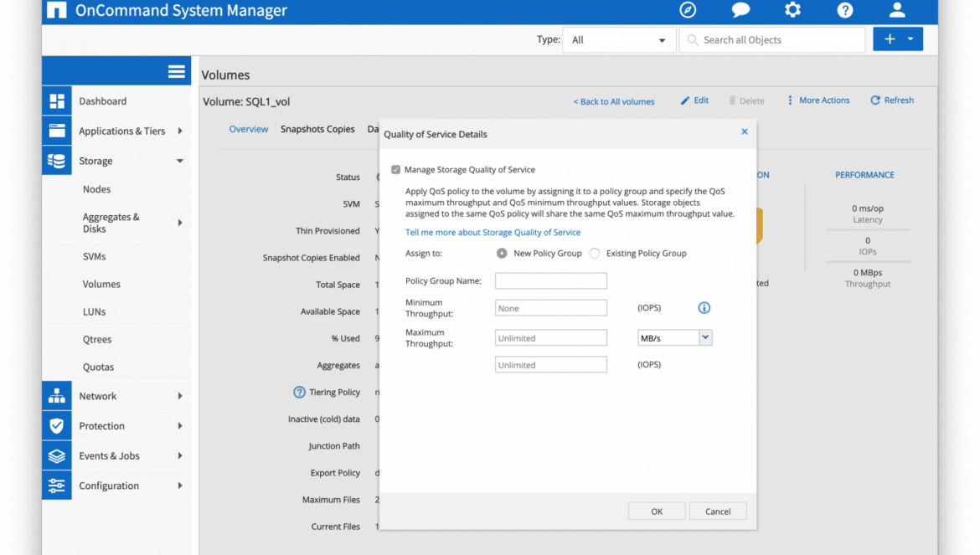This screenshot has height=555, width=980.
Task: Expand the Protection submenu arrow
Action: point(180,426)
